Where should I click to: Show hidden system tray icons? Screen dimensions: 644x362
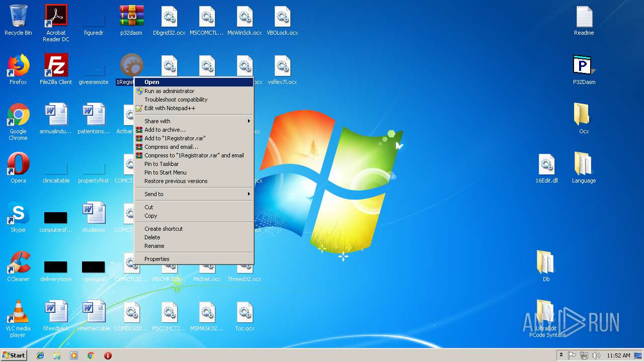[x=561, y=355]
